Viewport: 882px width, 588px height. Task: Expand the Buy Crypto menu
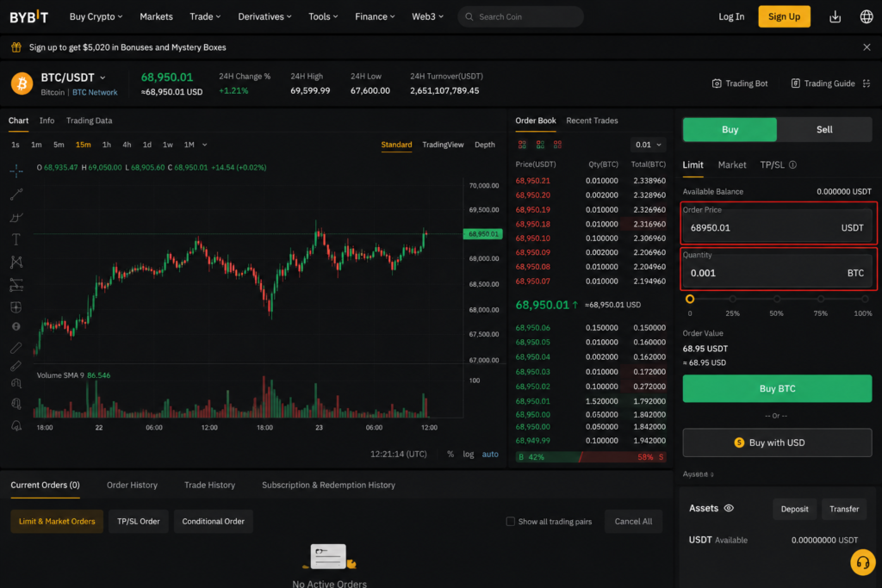point(96,17)
